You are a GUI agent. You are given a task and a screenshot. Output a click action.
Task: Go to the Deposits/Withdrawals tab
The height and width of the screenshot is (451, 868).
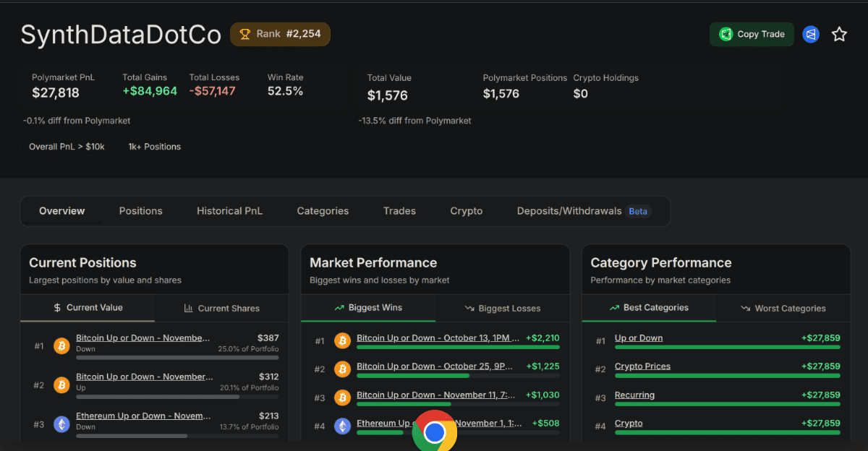569,211
